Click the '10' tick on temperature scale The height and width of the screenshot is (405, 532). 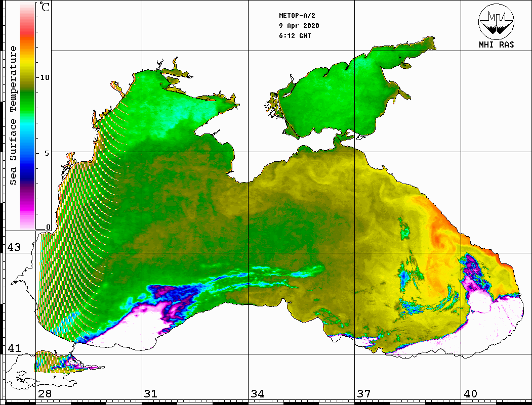point(45,77)
